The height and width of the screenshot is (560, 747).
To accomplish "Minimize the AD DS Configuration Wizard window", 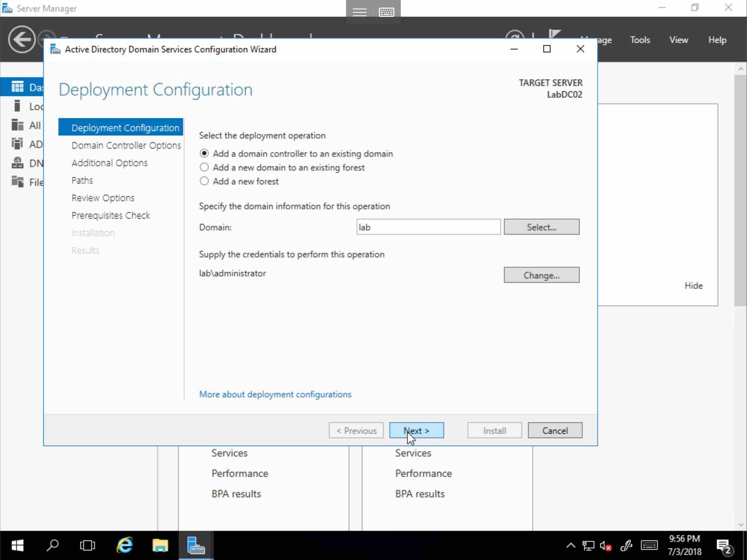I will point(514,49).
